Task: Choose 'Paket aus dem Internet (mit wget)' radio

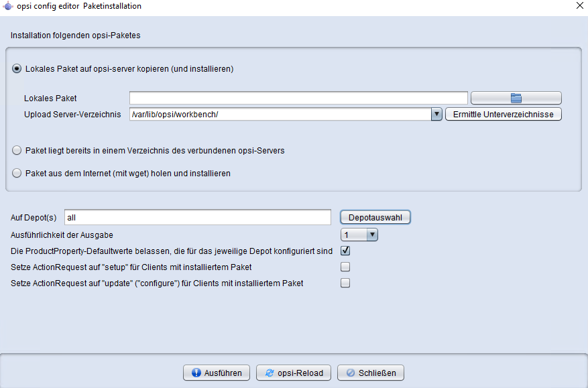Action: [x=17, y=173]
